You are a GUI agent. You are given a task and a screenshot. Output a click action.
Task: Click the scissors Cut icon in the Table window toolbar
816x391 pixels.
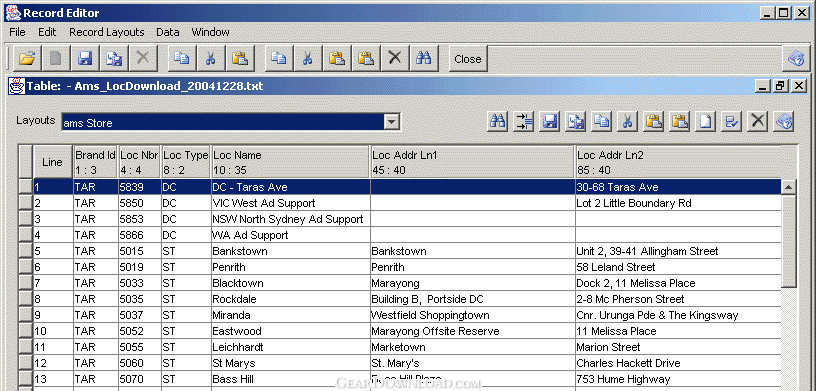click(x=628, y=122)
